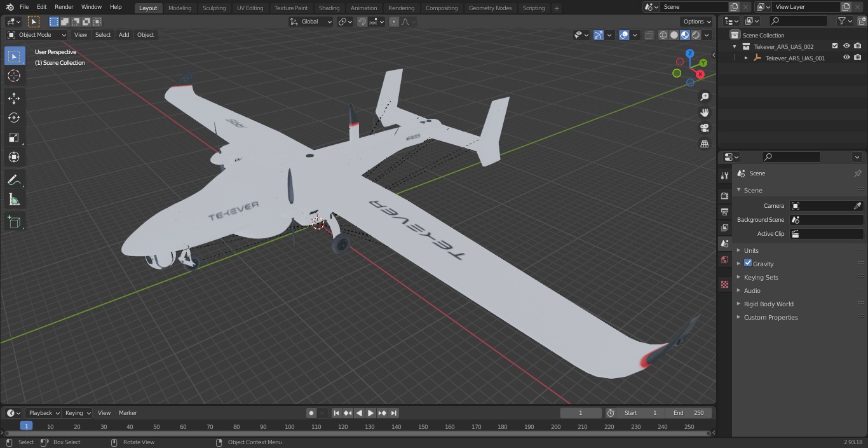Screen dimensions: 868x448
Task: Click the timeline frame 1 marker
Action: click(x=26, y=426)
